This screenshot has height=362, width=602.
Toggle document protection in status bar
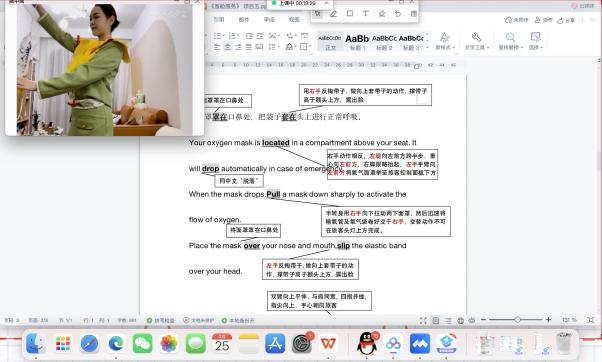click(x=198, y=320)
